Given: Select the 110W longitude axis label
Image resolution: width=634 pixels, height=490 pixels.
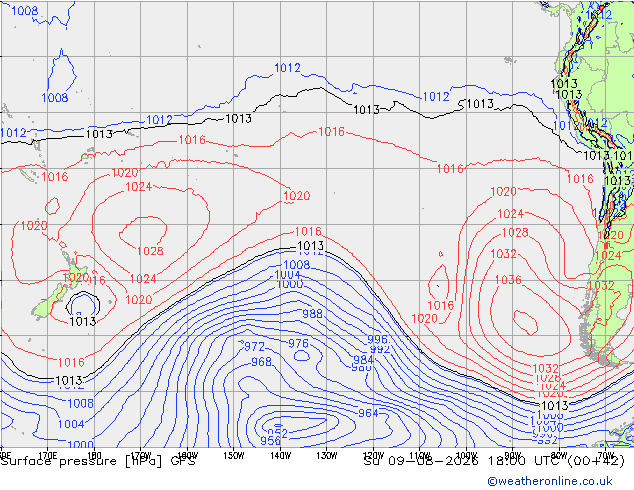Looking at the screenshot, I should [420, 456].
